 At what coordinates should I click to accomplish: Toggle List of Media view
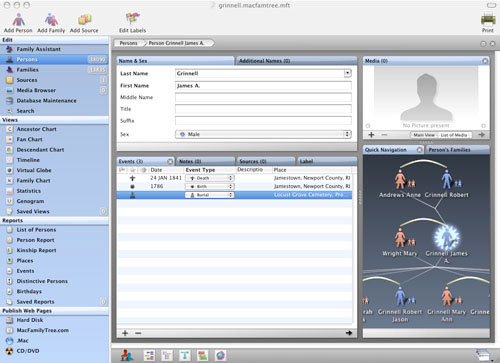point(454,135)
